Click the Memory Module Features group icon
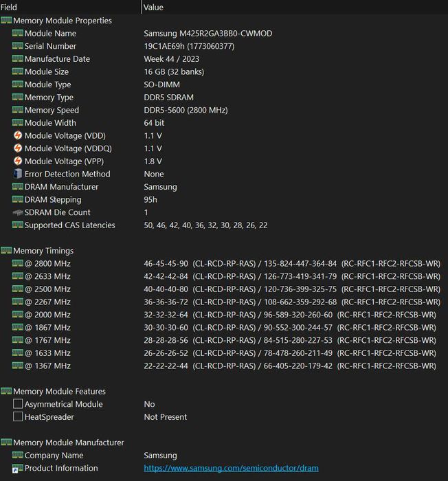Image resolution: width=448 pixels, height=481 pixels. tap(6, 391)
